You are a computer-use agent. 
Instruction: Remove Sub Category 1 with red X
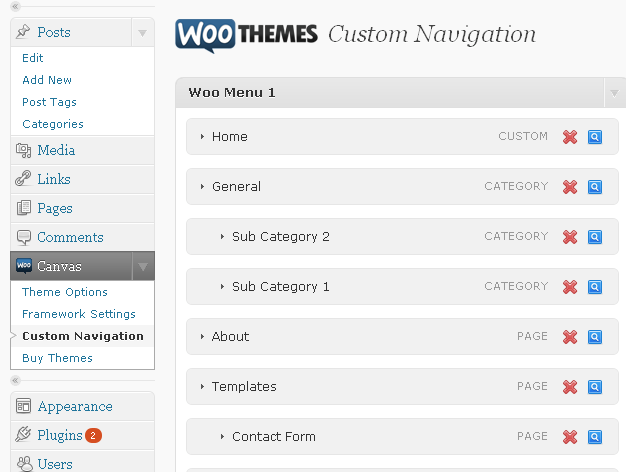point(570,287)
